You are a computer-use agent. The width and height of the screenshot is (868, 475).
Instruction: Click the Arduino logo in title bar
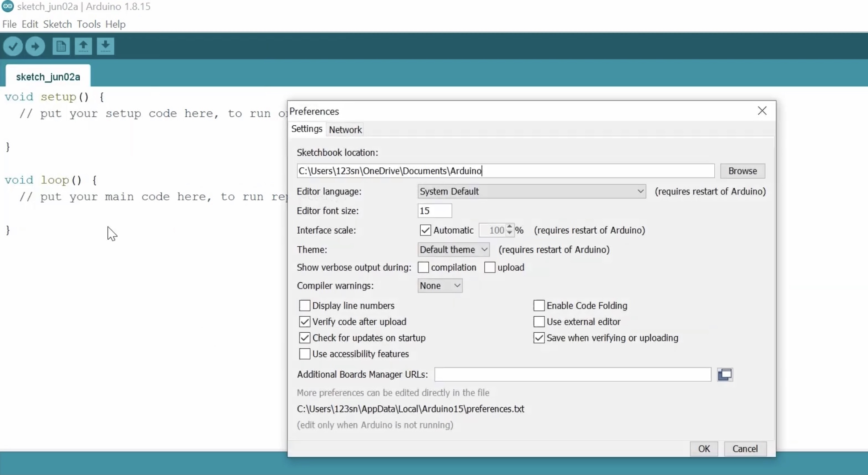[x=8, y=7]
